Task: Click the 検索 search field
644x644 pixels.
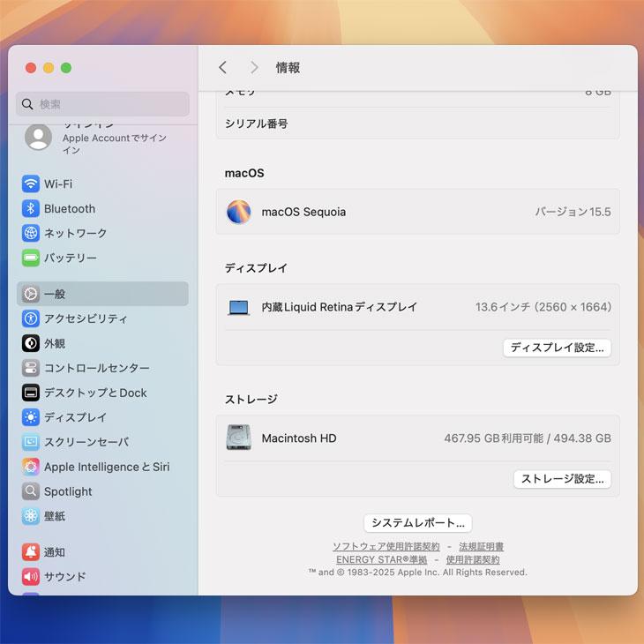Action: 102,104
